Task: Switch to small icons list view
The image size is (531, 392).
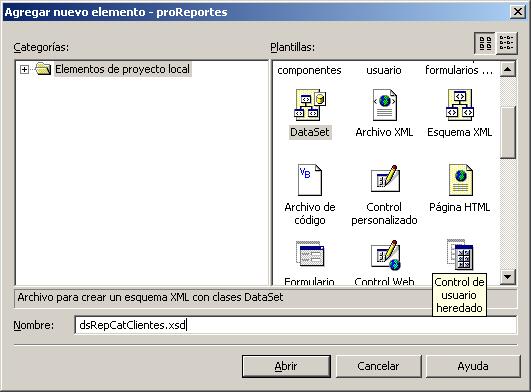Action: (x=507, y=43)
